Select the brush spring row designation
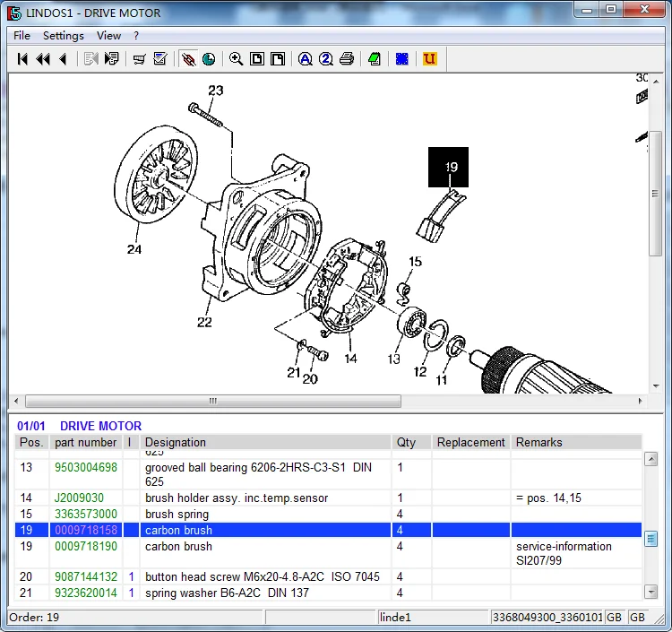 pos(177,514)
